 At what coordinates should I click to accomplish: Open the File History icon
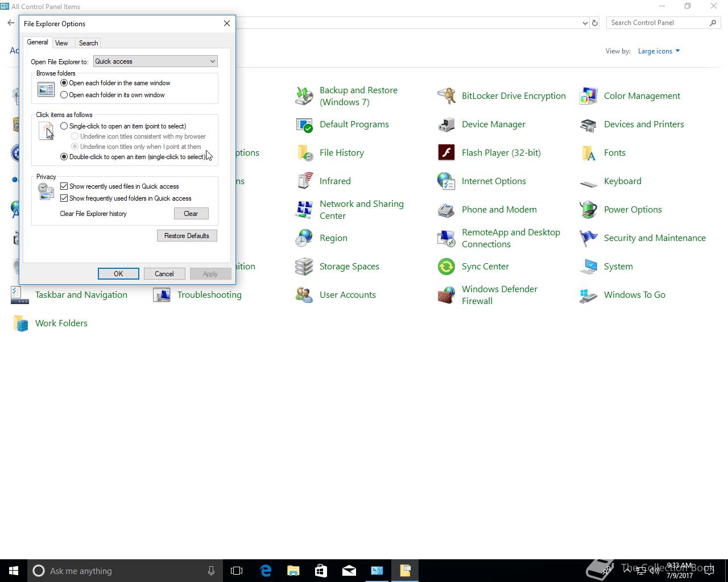(x=304, y=153)
